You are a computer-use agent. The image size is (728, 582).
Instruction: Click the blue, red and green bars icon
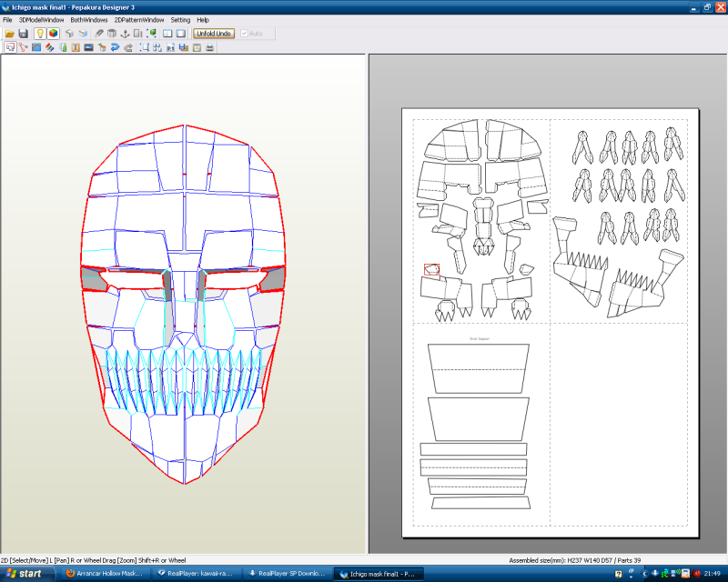(x=184, y=47)
